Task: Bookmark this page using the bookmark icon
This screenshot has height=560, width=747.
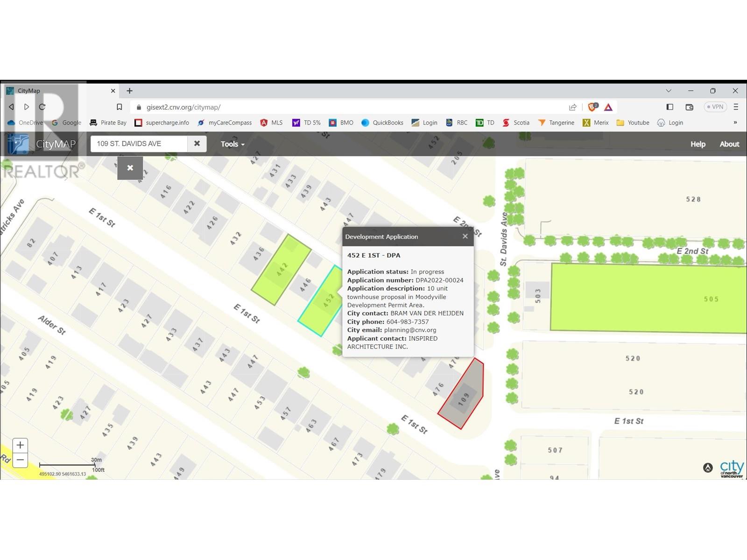Action: point(120,107)
